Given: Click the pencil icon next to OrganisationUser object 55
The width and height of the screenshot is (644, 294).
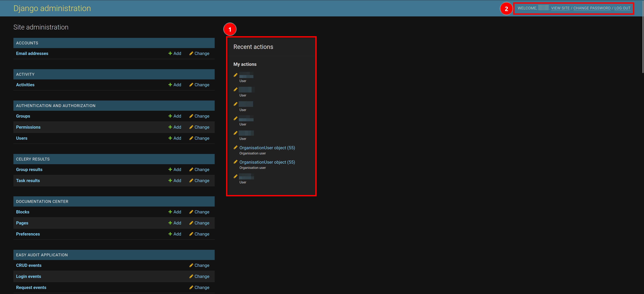Looking at the screenshot, I should [x=236, y=148].
